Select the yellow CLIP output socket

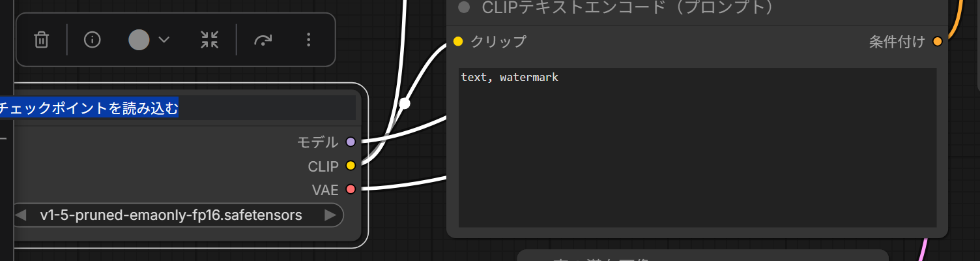(351, 166)
